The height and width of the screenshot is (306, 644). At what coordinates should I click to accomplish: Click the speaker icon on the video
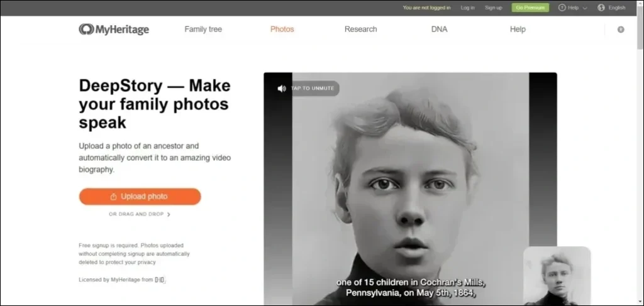tap(281, 89)
